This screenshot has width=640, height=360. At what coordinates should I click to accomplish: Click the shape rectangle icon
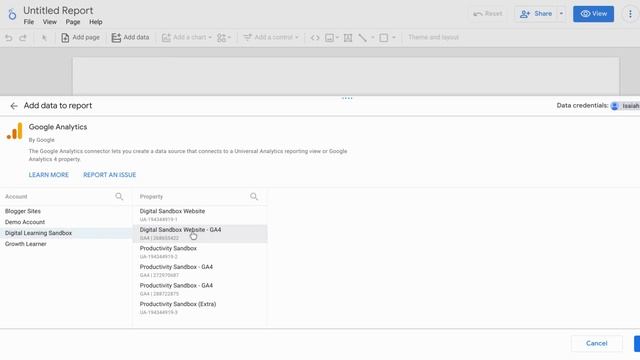(x=384, y=38)
